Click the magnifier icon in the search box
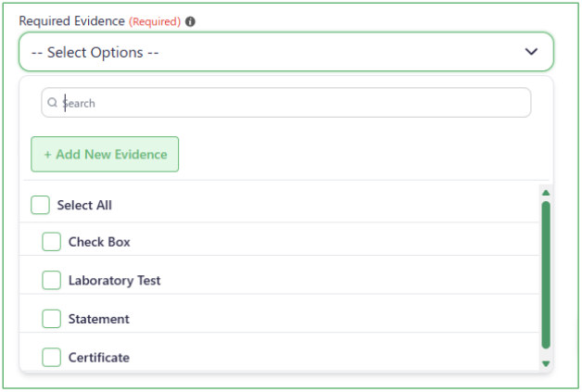Viewport: 582px width, 392px height. click(x=53, y=102)
